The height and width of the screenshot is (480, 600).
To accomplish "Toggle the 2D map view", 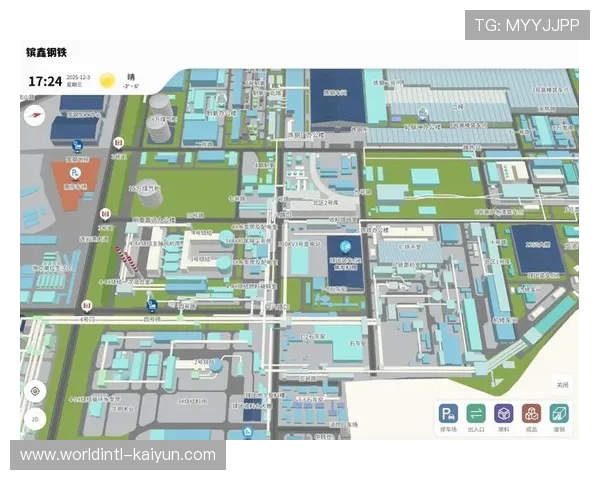I will click(x=36, y=420).
